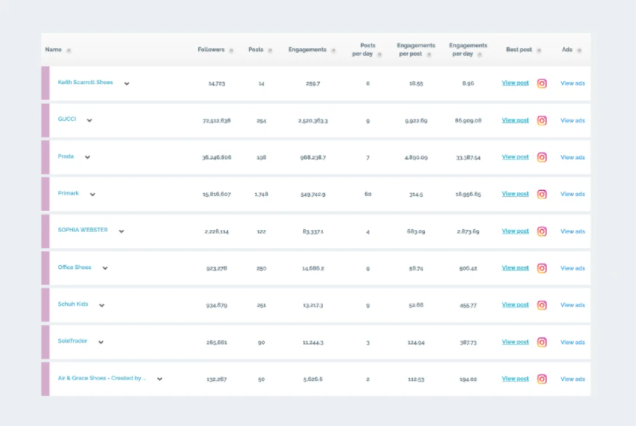Open Instagram icon in Air & Grace Shoes row
The height and width of the screenshot is (426, 636).
point(542,379)
